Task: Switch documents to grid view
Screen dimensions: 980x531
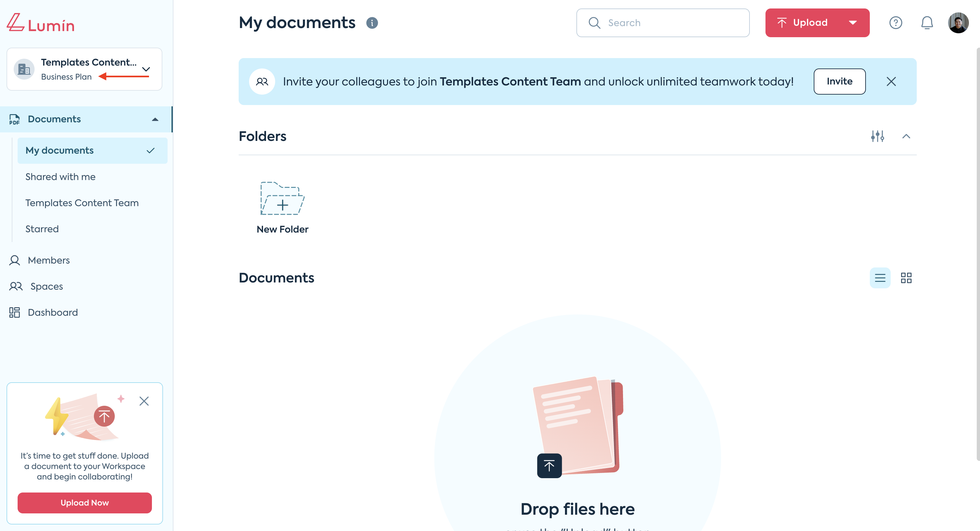Action: [907, 278]
